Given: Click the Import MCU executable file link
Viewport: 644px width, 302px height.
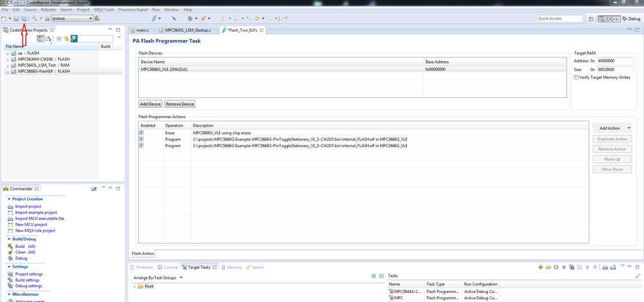Looking at the screenshot, I should [39, 219].
